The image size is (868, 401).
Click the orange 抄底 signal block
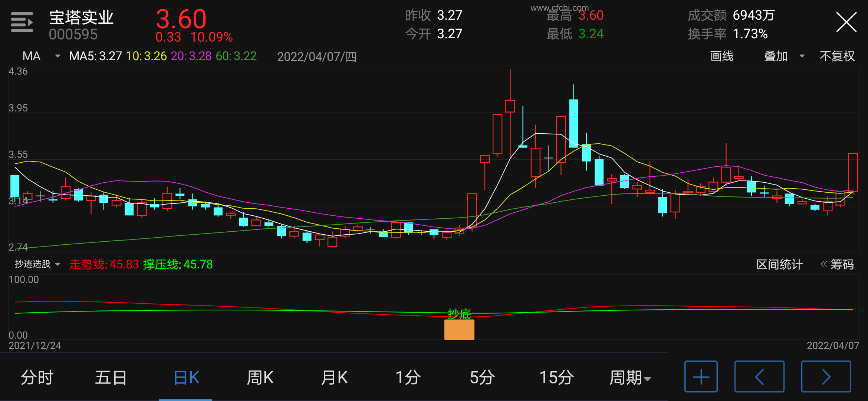pyautogui.click(x=459, y=330)
